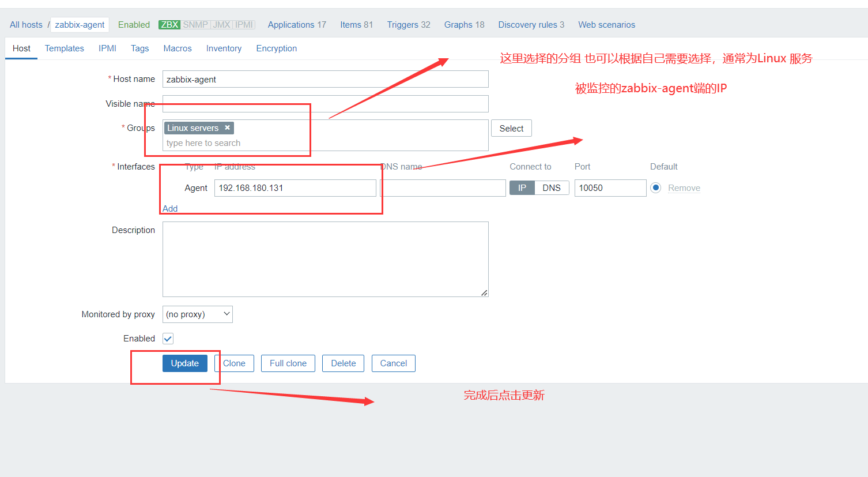Set Connect to IP
Image resolution: width=868 pixels, height=477 pixels.
point(522,188)
